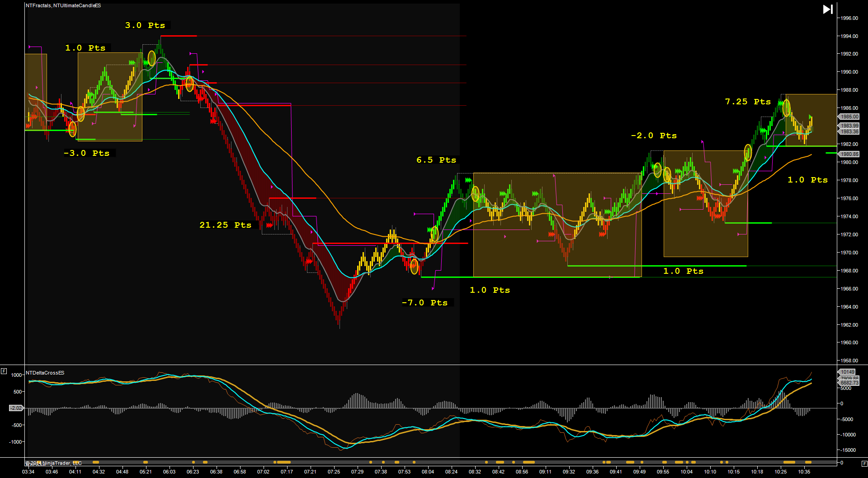Click the 3.0 Pts annotation

145,25
